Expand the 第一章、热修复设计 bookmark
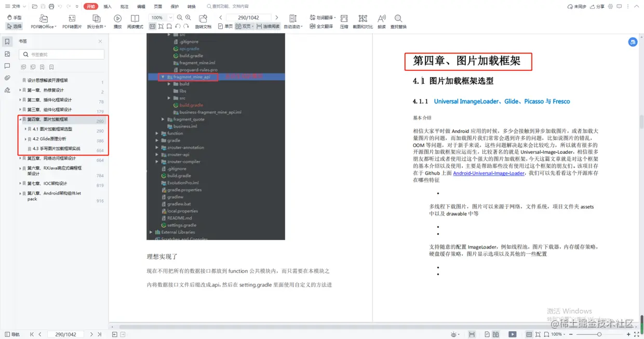The image size is (644, 339). pyautogui.click(x=20, y=90)
